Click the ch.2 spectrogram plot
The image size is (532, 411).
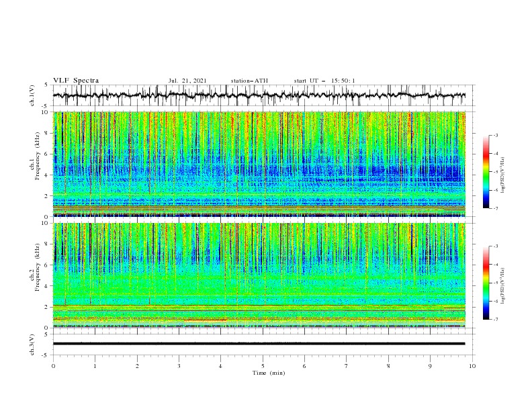[x=259, y=275]
